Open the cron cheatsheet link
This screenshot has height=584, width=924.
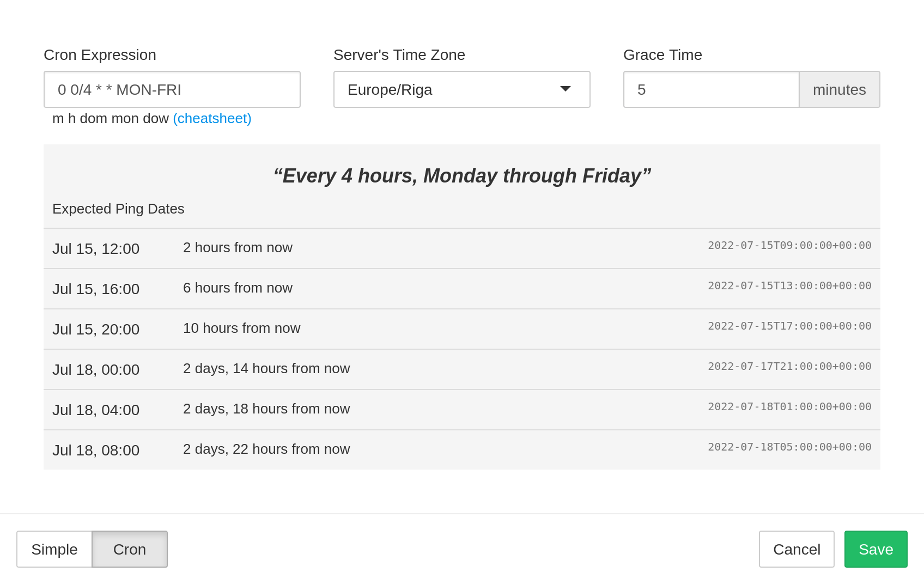click(212, 118)
